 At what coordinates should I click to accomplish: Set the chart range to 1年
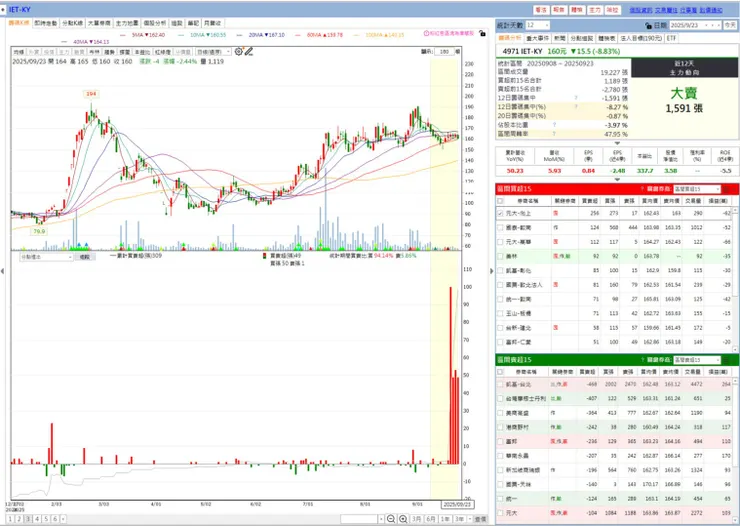coord(445,519)
